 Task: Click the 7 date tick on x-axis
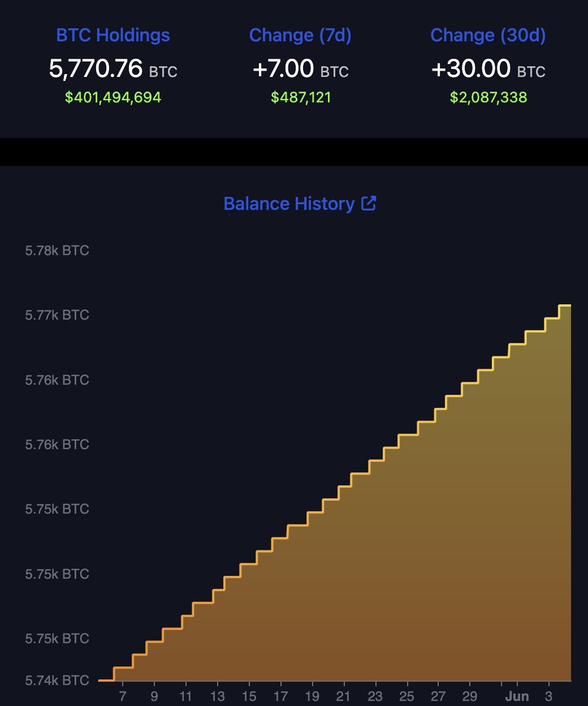(123, 696)
